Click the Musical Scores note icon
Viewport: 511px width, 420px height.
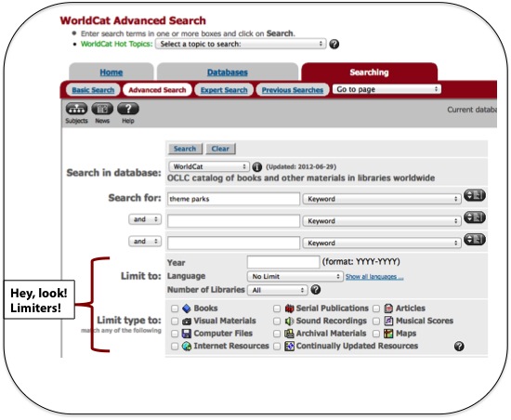point(388,321)
